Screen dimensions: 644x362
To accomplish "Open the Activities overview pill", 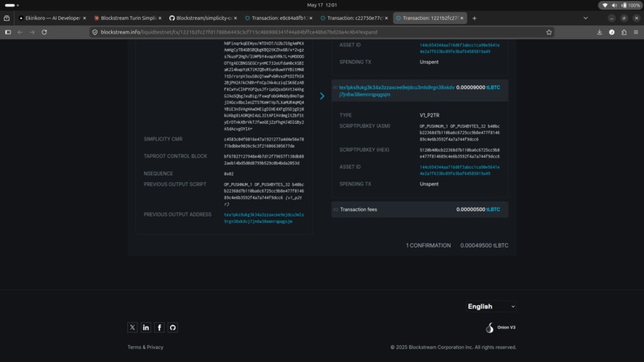I will (x=11, y=6).
